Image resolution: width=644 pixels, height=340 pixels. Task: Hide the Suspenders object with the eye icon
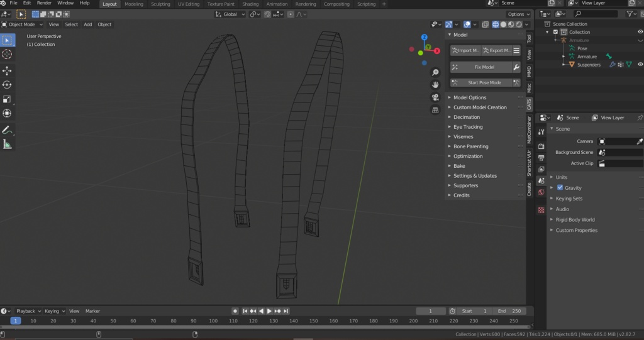[640, 64]
